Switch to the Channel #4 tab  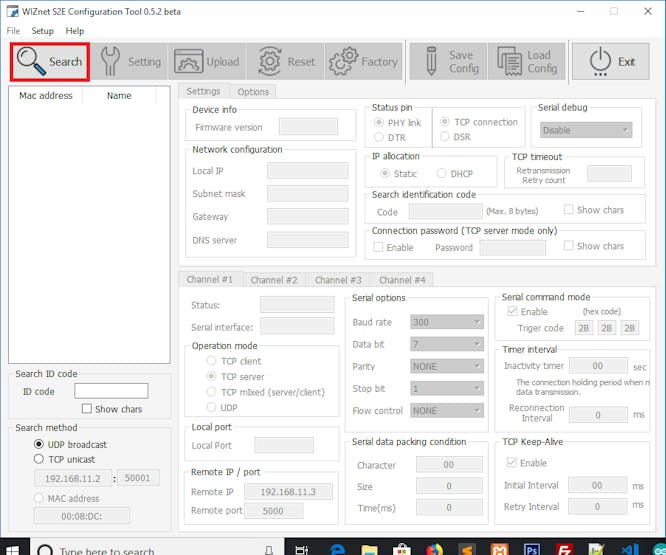pos(402,280)
